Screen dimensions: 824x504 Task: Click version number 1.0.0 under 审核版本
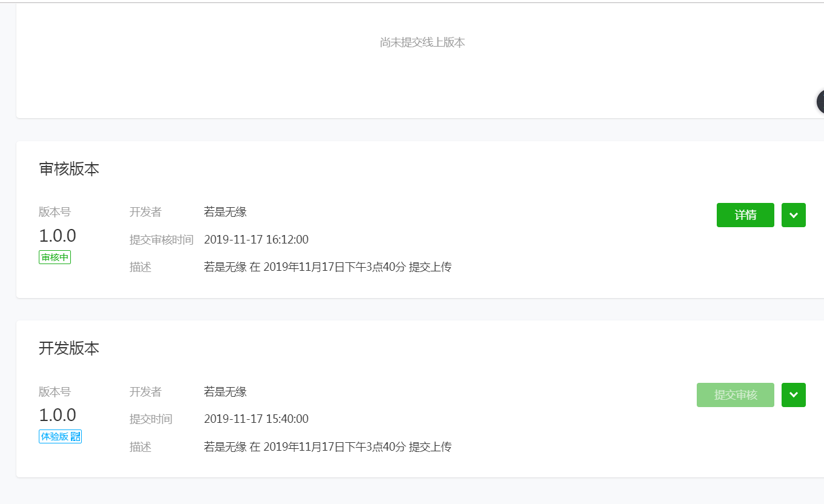click(x=58, y=236)
